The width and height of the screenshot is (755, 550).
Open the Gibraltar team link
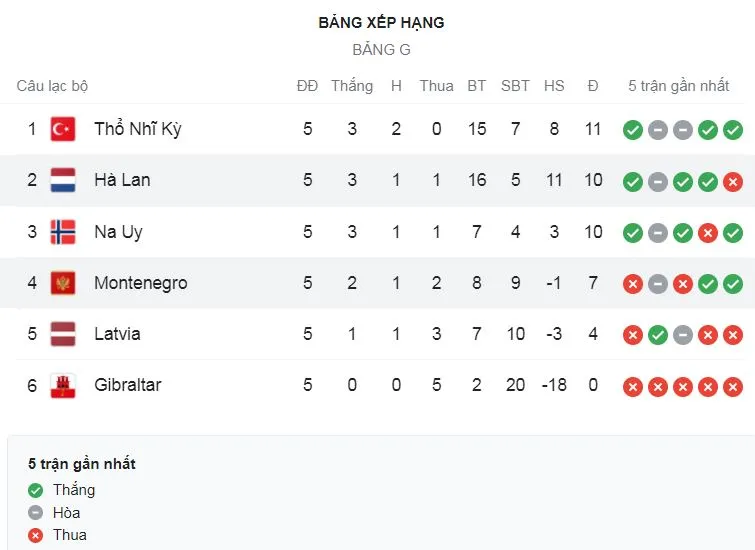click(x=127, y=385)
